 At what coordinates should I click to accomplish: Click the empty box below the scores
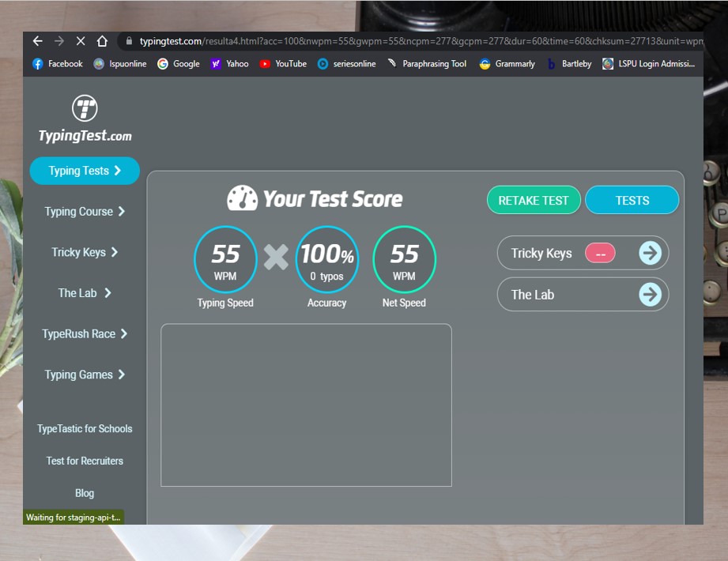click(306, 405)
